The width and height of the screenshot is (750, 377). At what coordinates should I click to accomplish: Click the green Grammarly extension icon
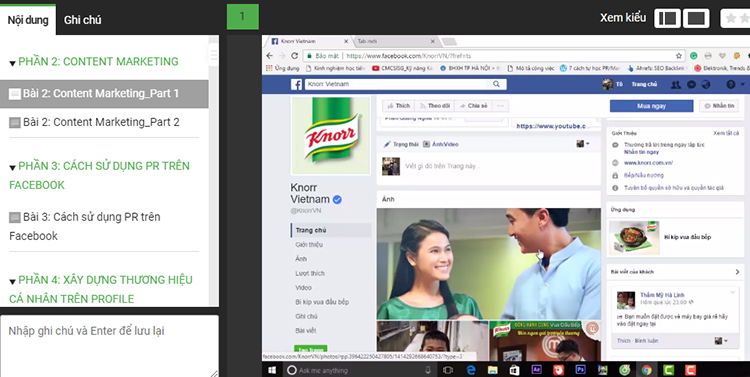694,56
